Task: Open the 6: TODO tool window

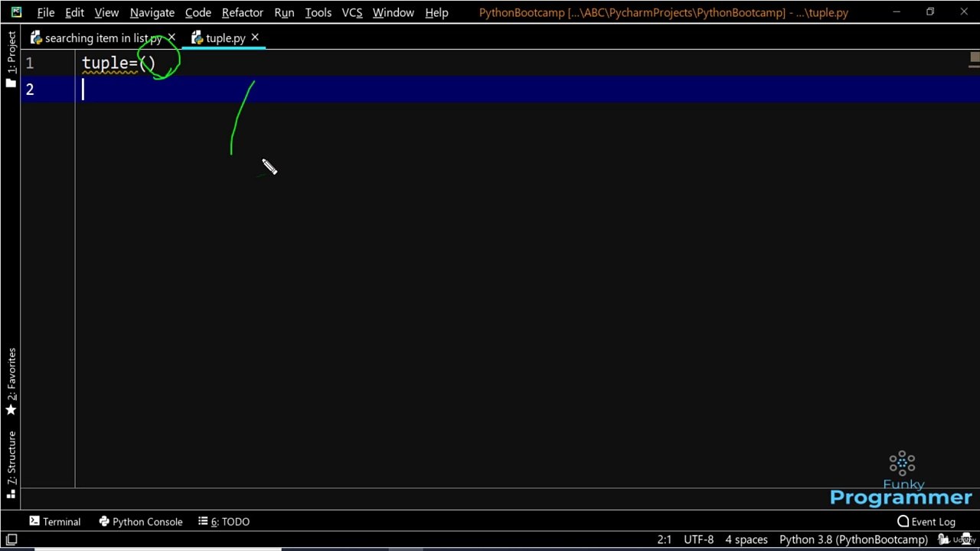Action: tap(224, 522)
